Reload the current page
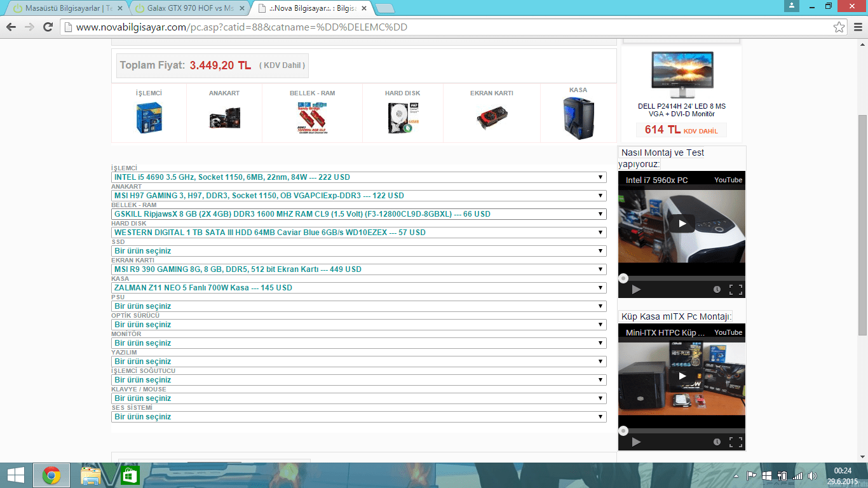Image resolution: width=868 pixels, height=488 pixels. point(48,27)
